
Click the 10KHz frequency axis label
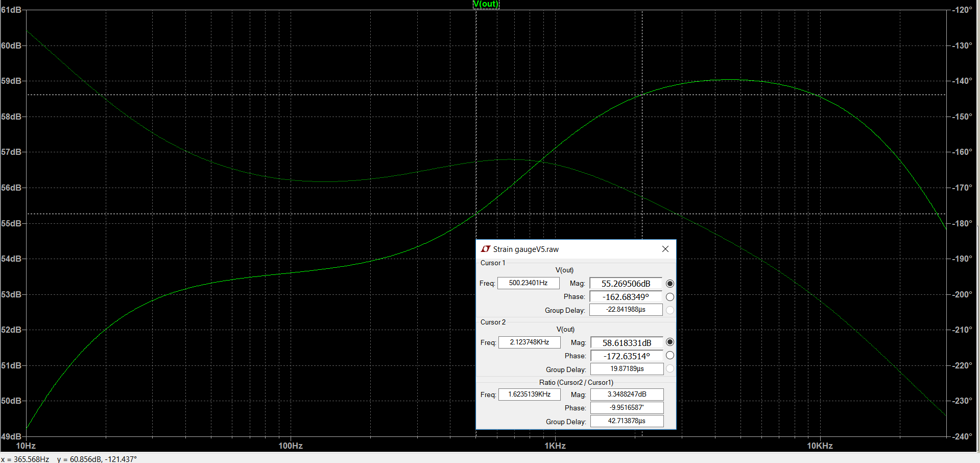820,446
